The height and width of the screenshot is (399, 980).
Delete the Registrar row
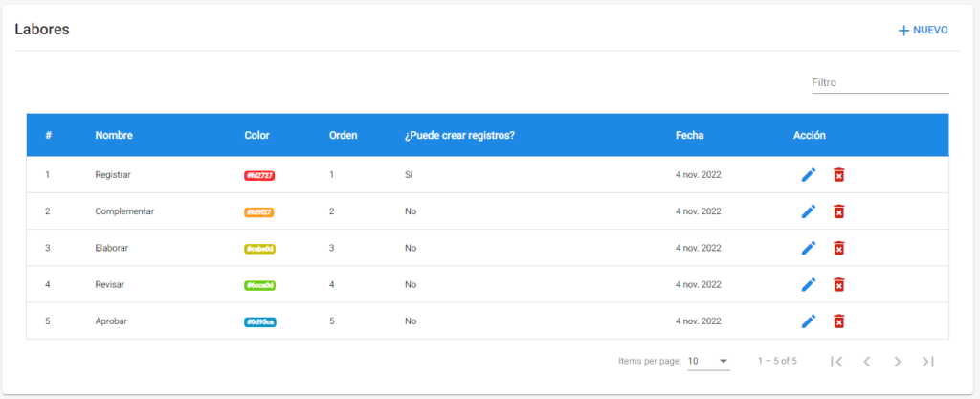point(838,175)
